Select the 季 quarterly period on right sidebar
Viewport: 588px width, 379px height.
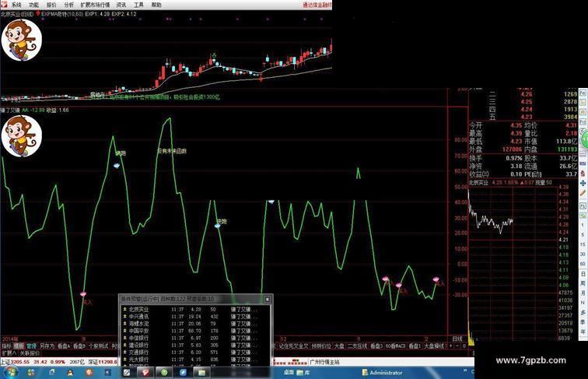click(583, 322)
